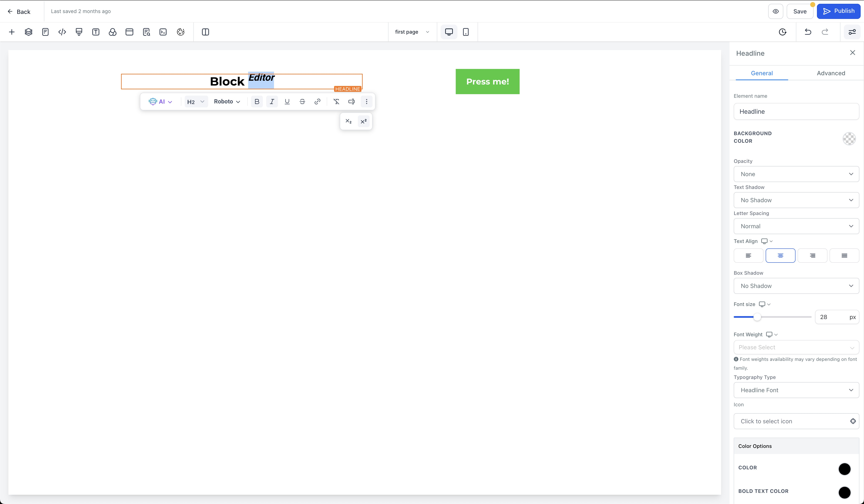
Task: Toggle bold formatting in text toolbar
Action: pyautogui.click(x=257, y=102)
